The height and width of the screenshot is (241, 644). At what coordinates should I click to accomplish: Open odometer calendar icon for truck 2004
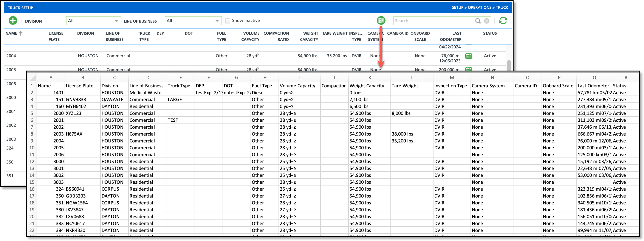(x=468, y=56)
